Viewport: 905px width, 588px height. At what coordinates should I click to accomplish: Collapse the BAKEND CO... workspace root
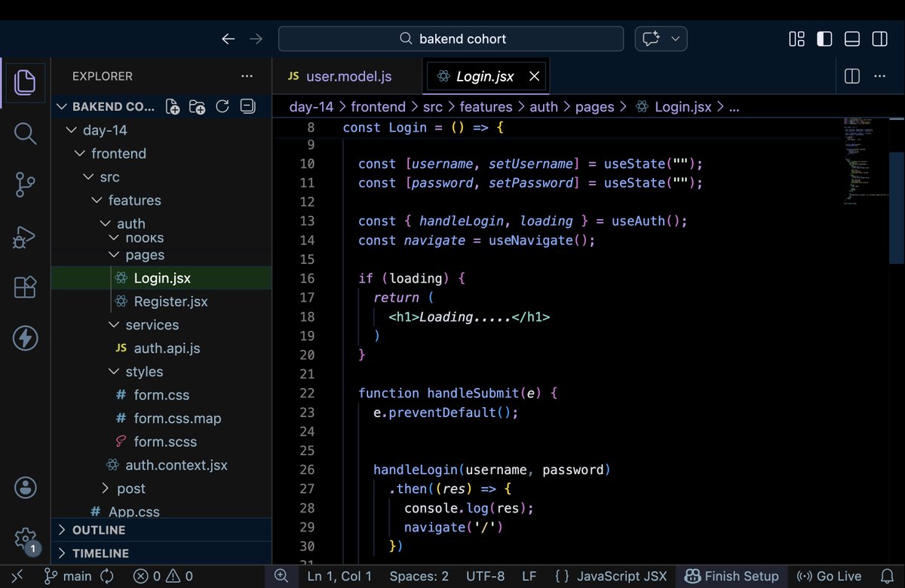click(x=62, y=107)
